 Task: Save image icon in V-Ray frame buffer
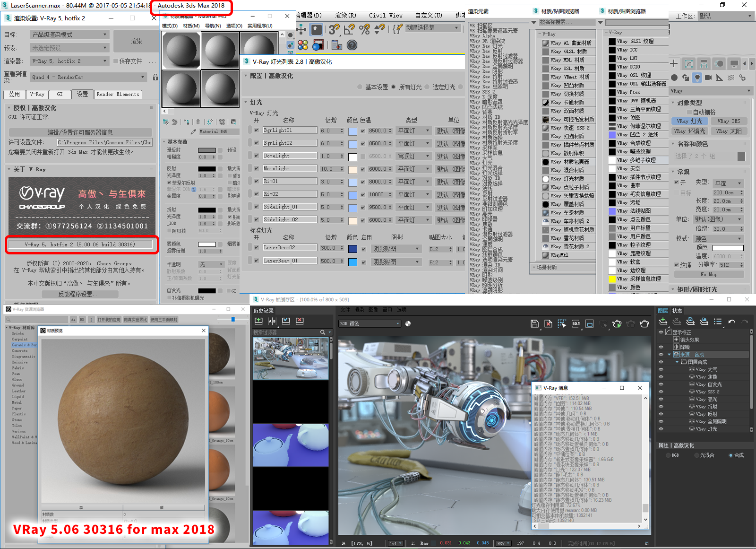534,323
